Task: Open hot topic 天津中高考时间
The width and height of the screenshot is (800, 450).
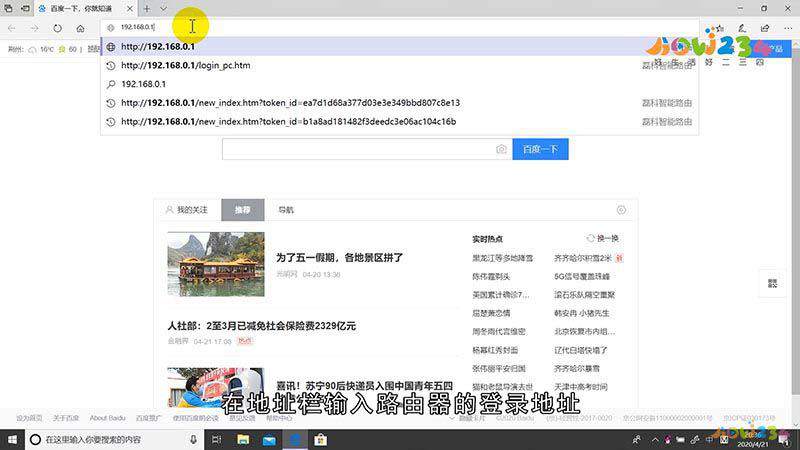Action: click(581, 387)
